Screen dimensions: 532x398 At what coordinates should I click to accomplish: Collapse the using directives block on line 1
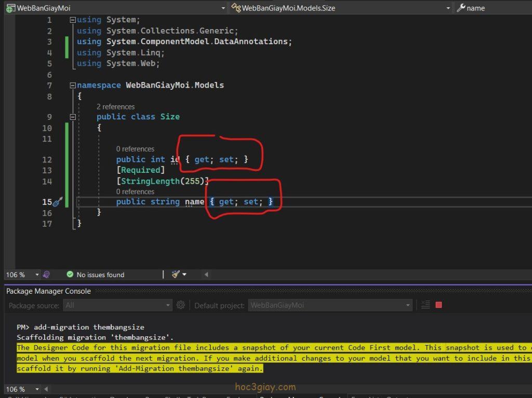click(x=73, y=20)
